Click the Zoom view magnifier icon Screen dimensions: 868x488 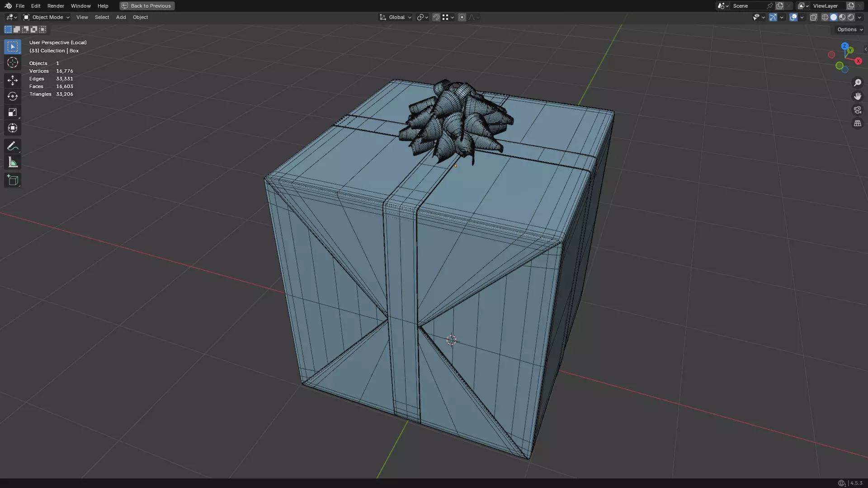click(858, 83)
